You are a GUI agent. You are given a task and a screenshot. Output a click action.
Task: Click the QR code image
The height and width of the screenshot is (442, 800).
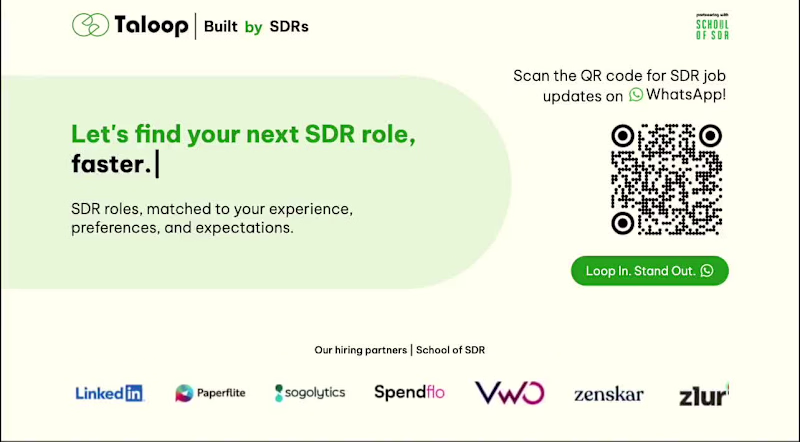pyautogui.click(x=665, y=179)
